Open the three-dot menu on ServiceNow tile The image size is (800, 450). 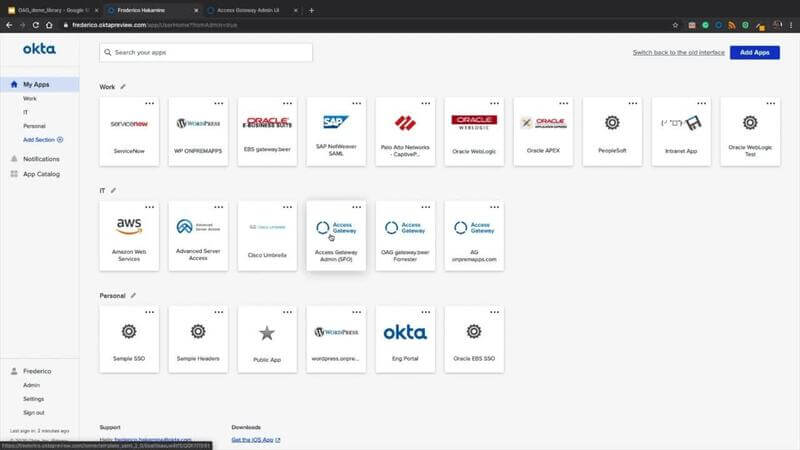click(x=150, y=103)
